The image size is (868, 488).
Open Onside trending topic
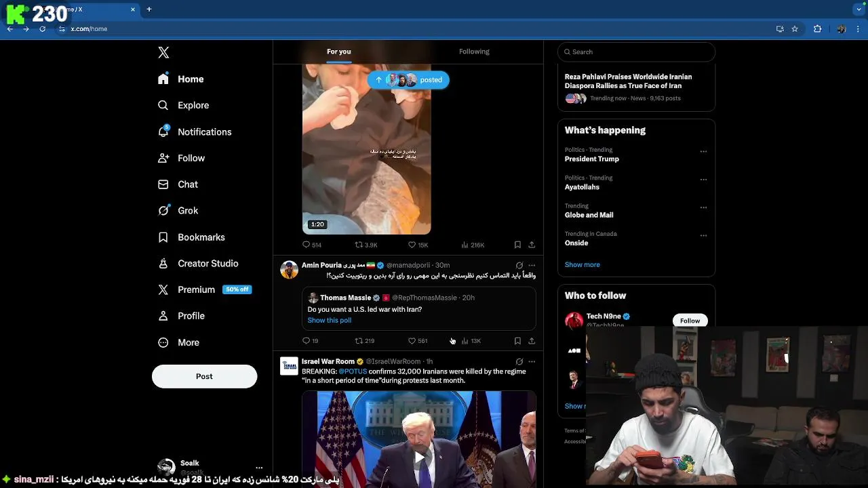[x=576, y=243]
